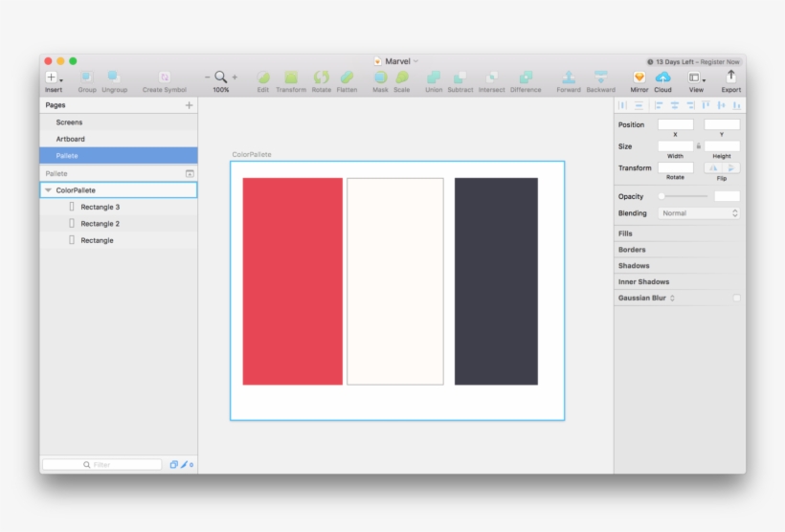Add a new page with plus icon
Image resolution: width=785 pixels, height=532 pixels.
[189, 105]
